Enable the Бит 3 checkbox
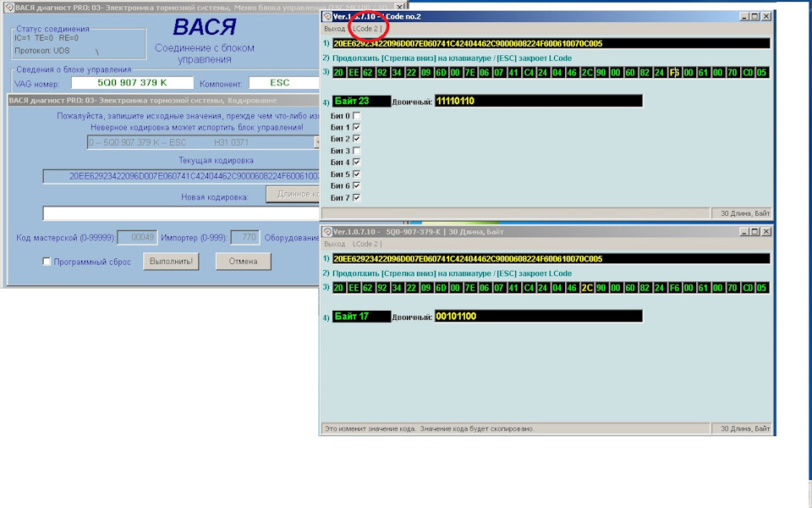 pyautogui.click(x=356, y=151)
